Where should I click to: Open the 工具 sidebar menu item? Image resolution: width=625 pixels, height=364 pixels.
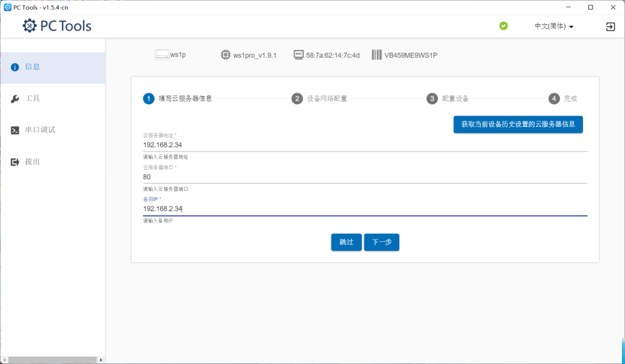point(52,99)
